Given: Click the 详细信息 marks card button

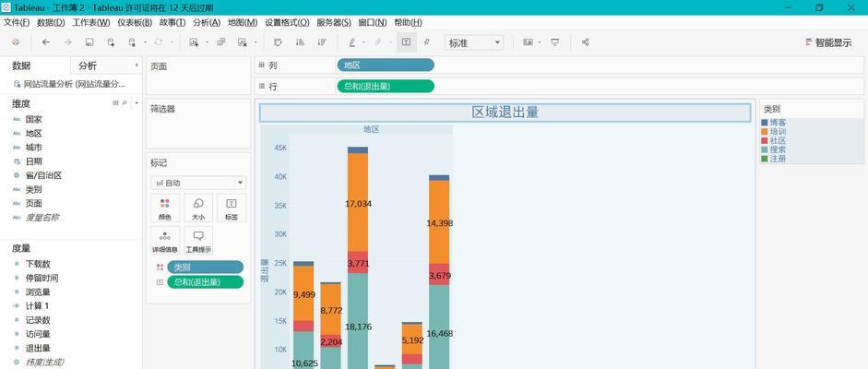Looking at the screenshot, I should (x=165, y=241).
